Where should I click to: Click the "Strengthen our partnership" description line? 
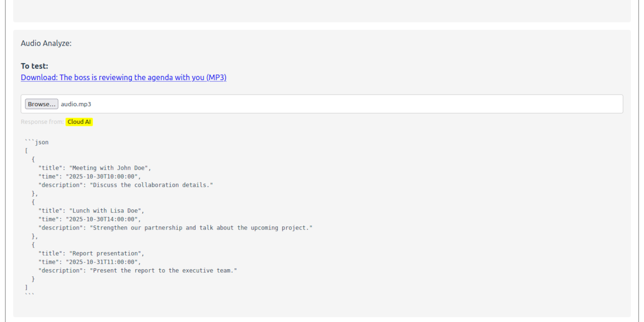(176, 228)
